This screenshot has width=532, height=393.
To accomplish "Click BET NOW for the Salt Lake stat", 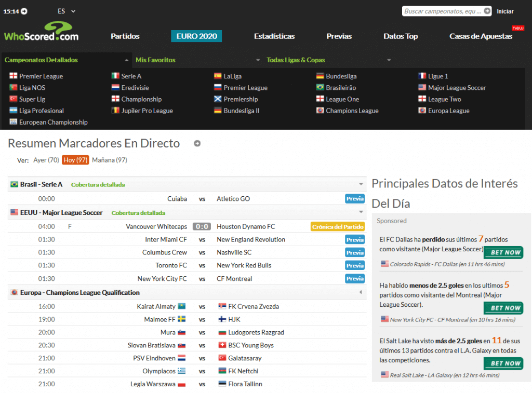I will (503, 363).
